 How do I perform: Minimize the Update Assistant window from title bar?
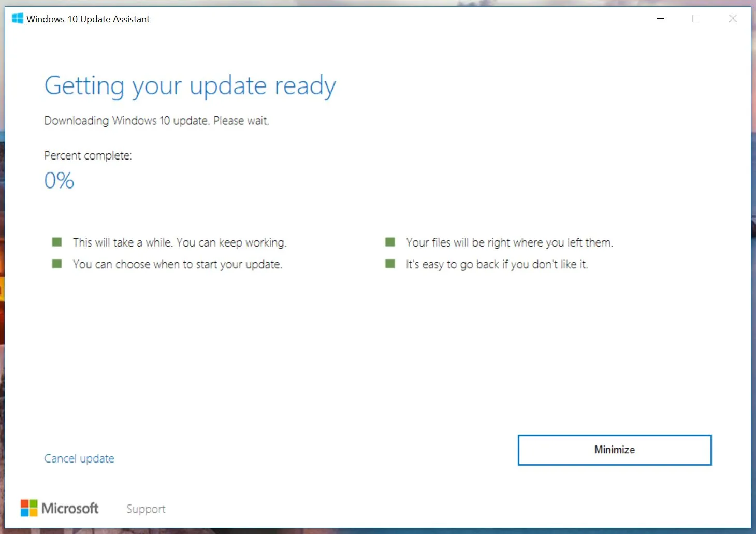point(660,19)
